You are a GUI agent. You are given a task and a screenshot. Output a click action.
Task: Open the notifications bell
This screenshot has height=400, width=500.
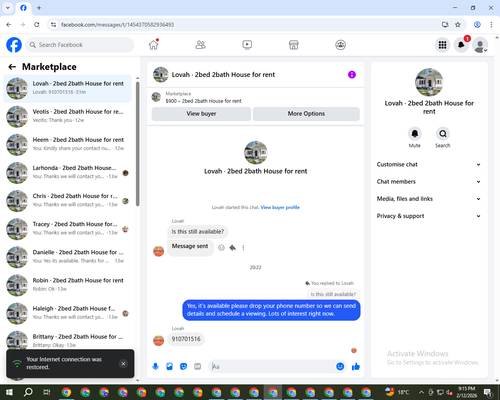point(461,45)
